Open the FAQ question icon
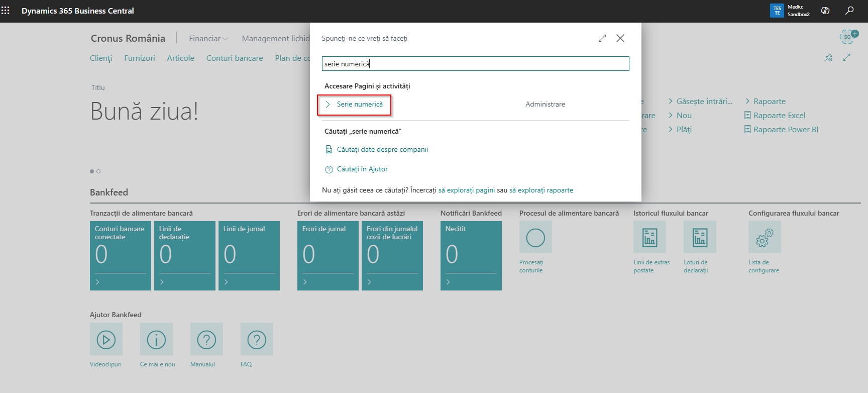Screen dimensions: 868x393 coord(257,339)
